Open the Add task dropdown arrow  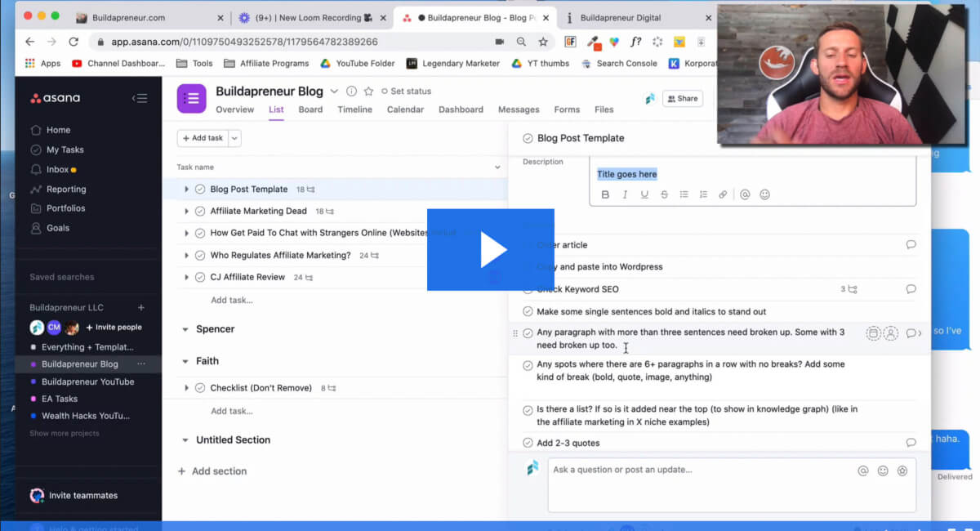point(235,138)
